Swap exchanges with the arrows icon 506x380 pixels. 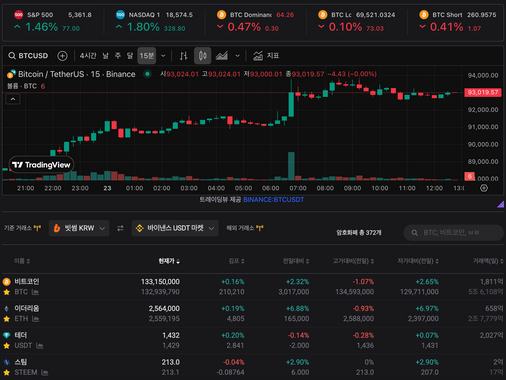click(x=120, y=228)
